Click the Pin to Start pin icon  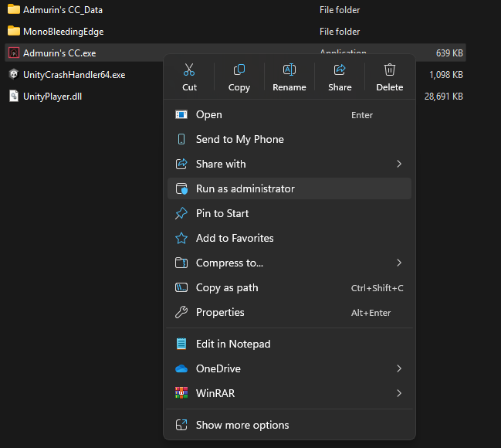[181, 213]
